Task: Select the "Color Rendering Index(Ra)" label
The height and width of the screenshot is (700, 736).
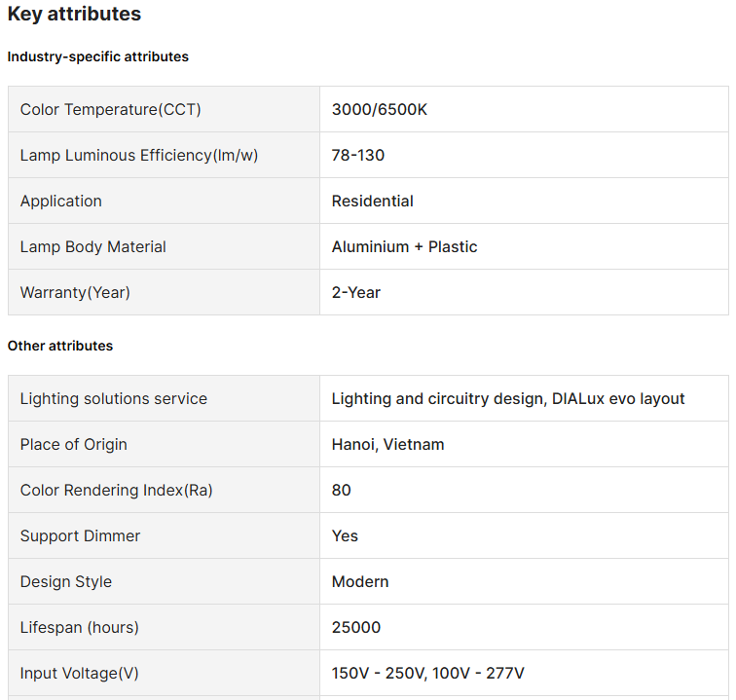Action: [x=117, y=491]
